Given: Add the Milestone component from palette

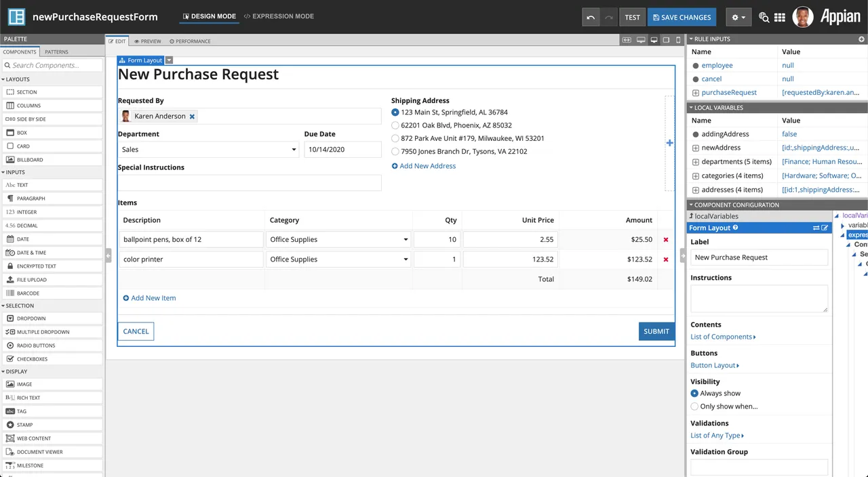Looking at the screenshot, I should (x=52, y=465).
